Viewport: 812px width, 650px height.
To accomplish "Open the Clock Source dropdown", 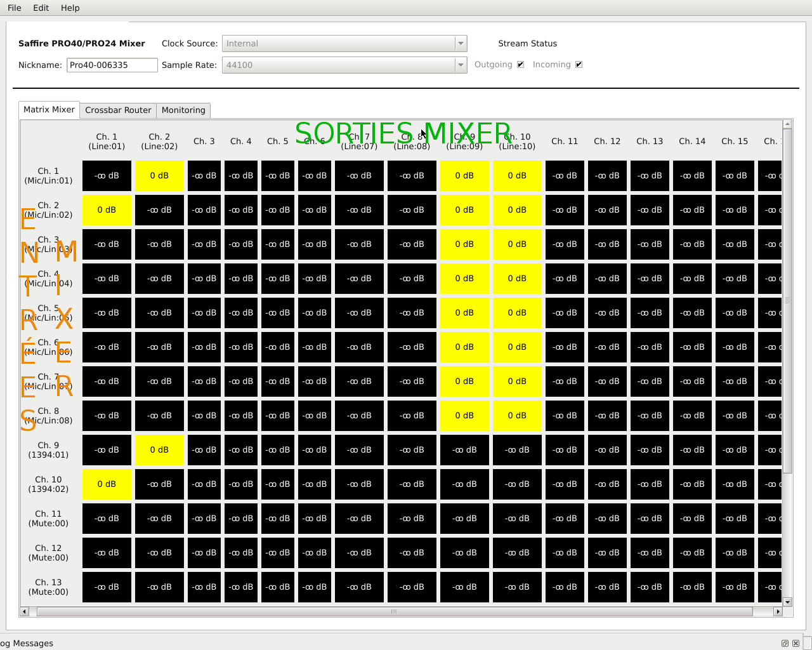I will pyautogui.click(x=344, y=43).
